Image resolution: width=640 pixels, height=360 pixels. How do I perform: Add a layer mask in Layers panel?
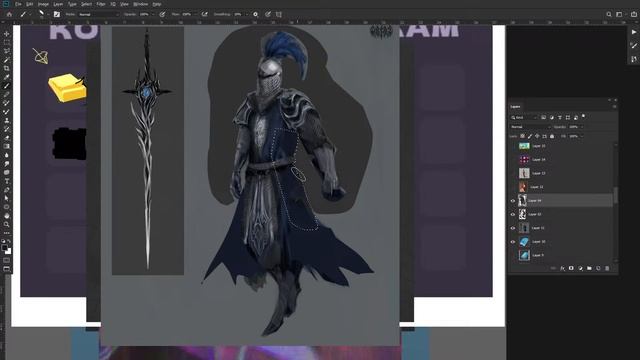coord(571,268)
